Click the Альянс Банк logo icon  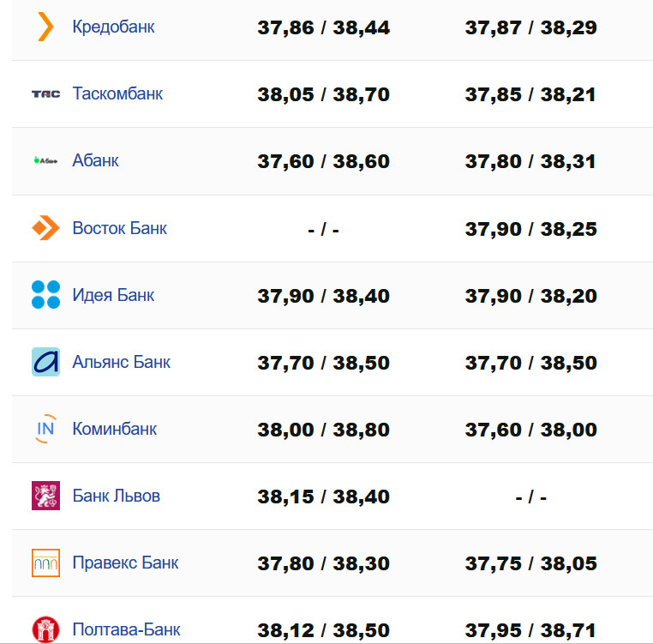[45, 362]
